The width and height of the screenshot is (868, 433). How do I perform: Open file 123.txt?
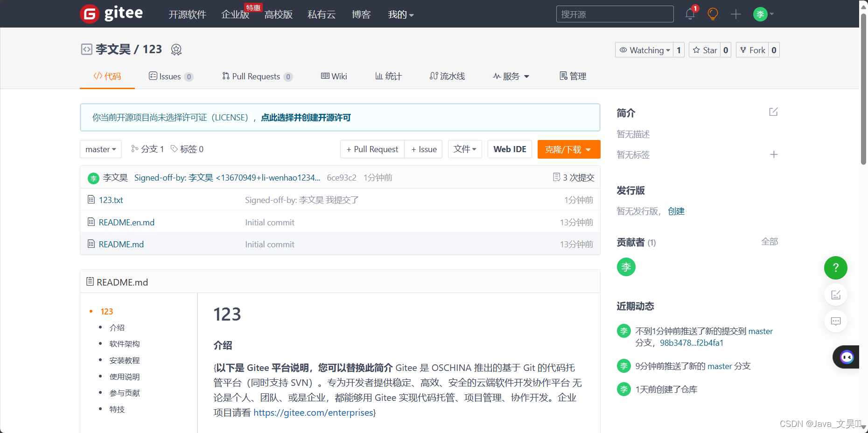[x=111, y=200]
